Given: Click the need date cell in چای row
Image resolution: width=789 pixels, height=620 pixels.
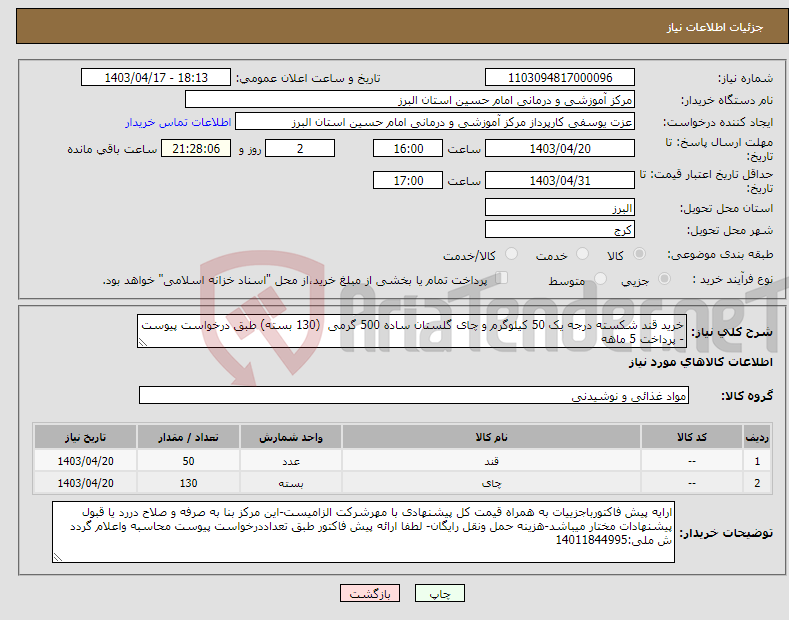Looking at the screenshot, I should click(x=85, y=483).
